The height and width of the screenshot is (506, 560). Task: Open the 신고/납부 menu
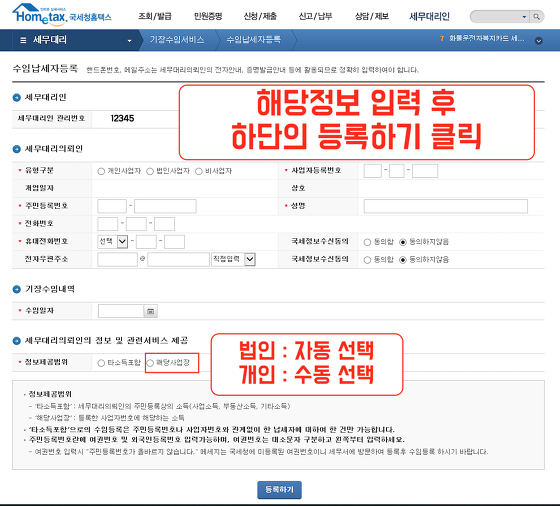[x=315, y=16]
